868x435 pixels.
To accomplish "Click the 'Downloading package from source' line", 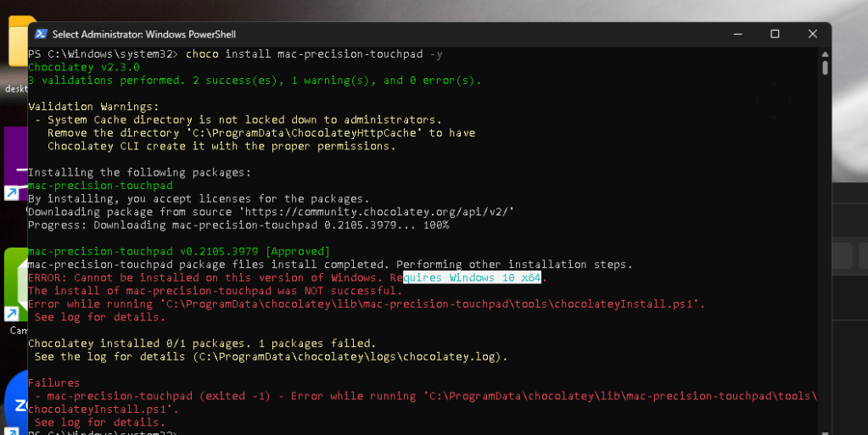I will pos(272,212).
